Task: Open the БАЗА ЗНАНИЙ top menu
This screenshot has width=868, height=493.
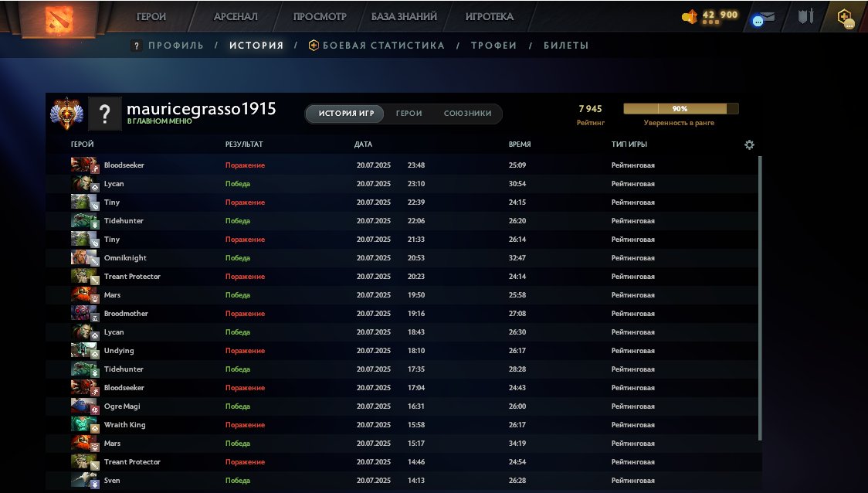Action: [x=404, y=17]
